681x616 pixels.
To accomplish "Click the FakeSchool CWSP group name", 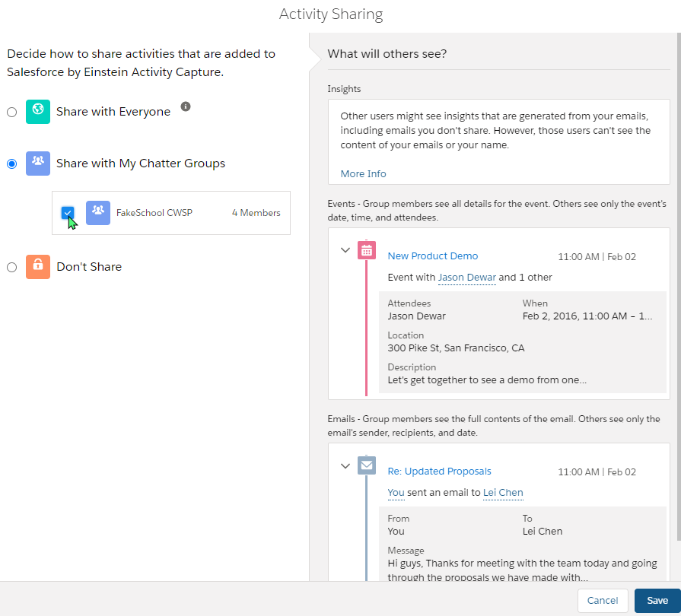I will [154, 213].
